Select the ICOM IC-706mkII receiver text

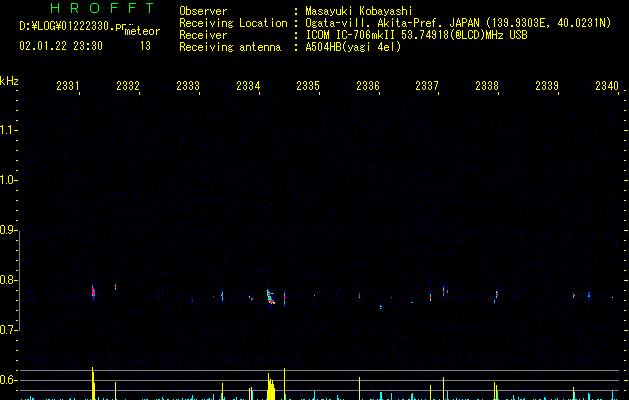click(352, 35)
